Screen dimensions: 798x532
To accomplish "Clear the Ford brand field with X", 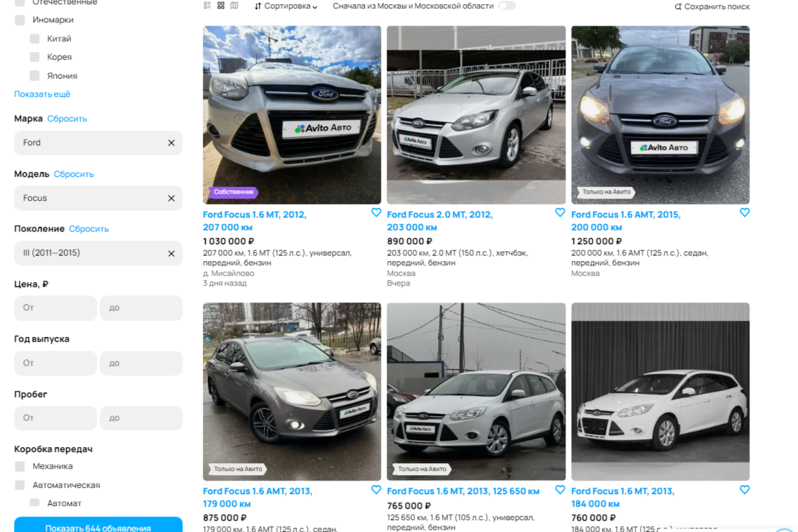I will point(171,143).
